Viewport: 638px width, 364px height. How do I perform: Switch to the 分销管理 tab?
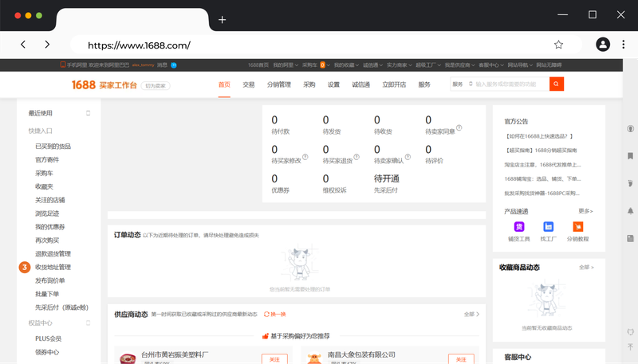[x=278, y=84]
